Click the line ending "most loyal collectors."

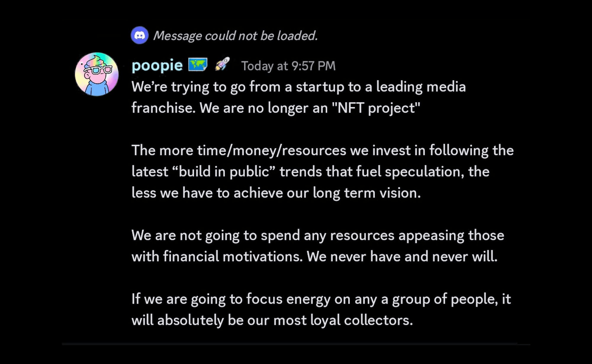tap(272, 320)
